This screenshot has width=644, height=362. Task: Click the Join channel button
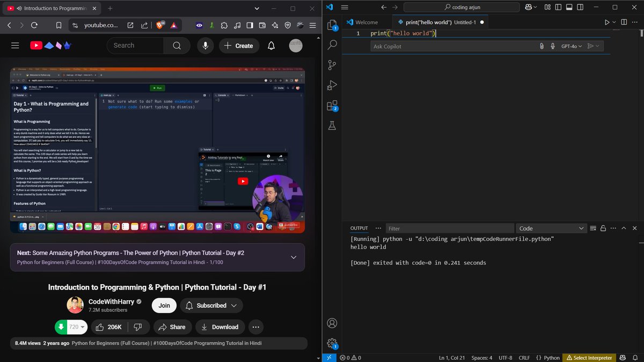point(164,306)
